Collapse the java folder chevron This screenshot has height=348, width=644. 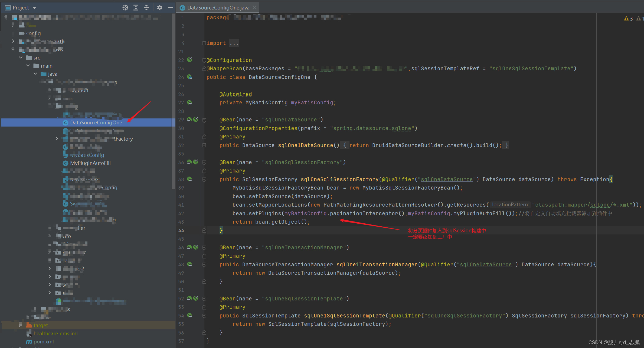point(35,74)
